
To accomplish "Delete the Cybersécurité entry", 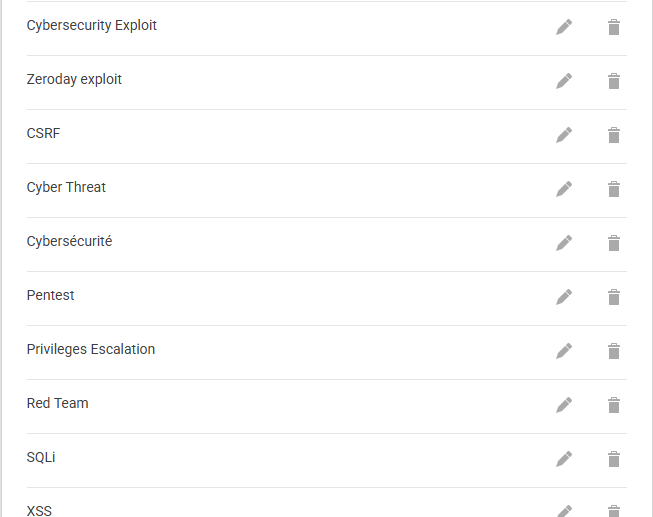I will coord(614,243).
